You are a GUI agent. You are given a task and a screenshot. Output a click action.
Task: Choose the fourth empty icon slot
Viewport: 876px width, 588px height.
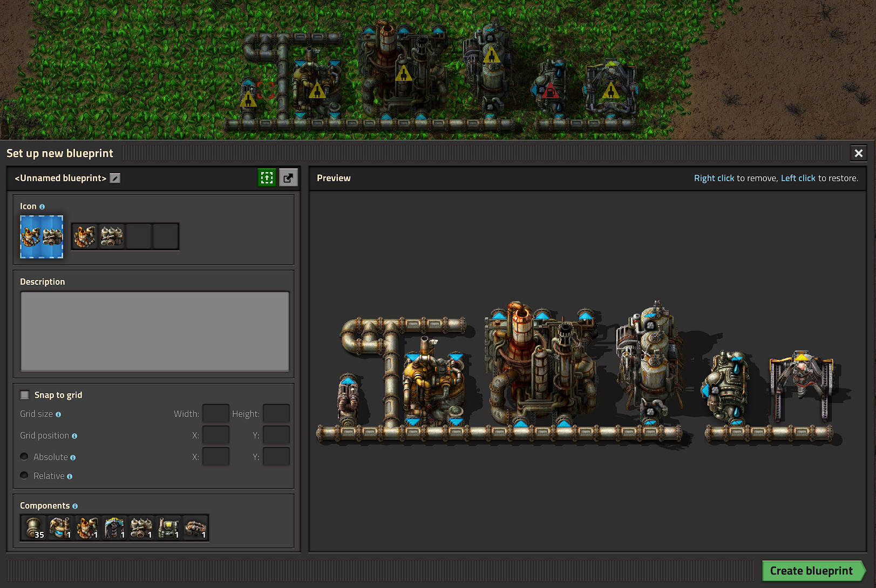click(166, 237)
